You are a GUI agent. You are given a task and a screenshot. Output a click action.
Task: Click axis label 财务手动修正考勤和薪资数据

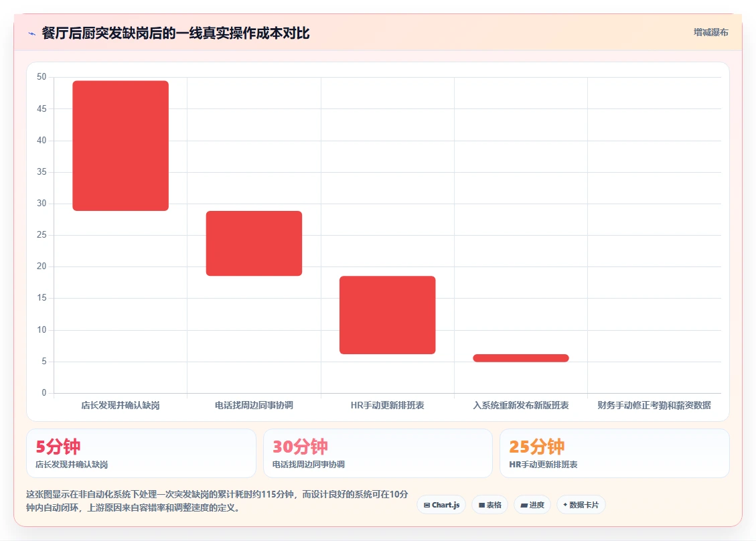(654, 405)
